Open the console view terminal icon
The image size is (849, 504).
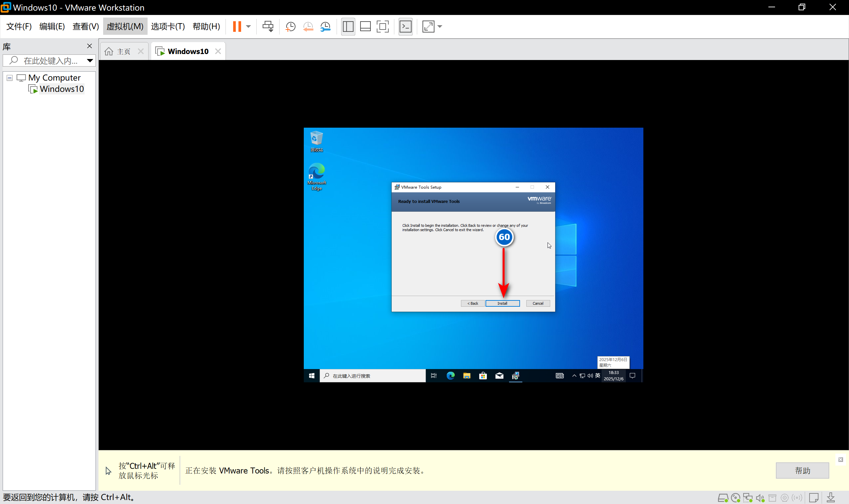[x=406, y=27]
